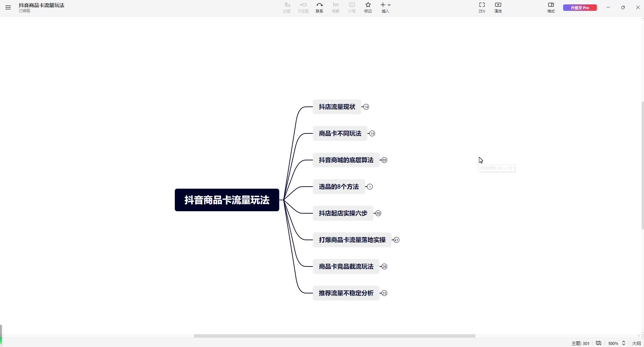Select the 选品的8个方法 topic node
The image size is (644, 347).
click(339, 187)
